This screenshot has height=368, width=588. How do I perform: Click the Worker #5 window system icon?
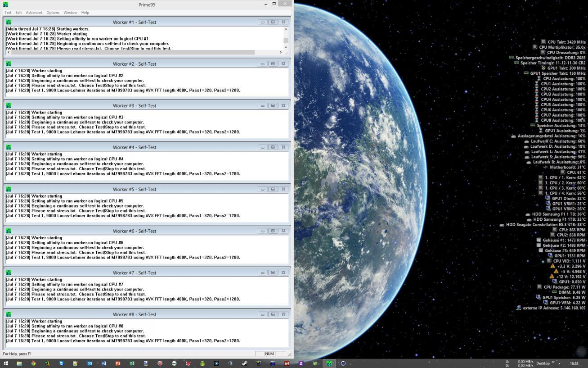point(9,189)
